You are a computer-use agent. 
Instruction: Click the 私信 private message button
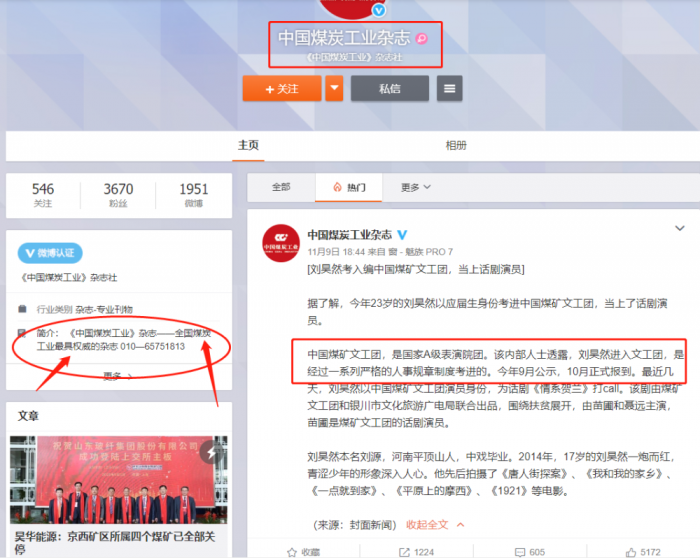click(x=390, y=88)
